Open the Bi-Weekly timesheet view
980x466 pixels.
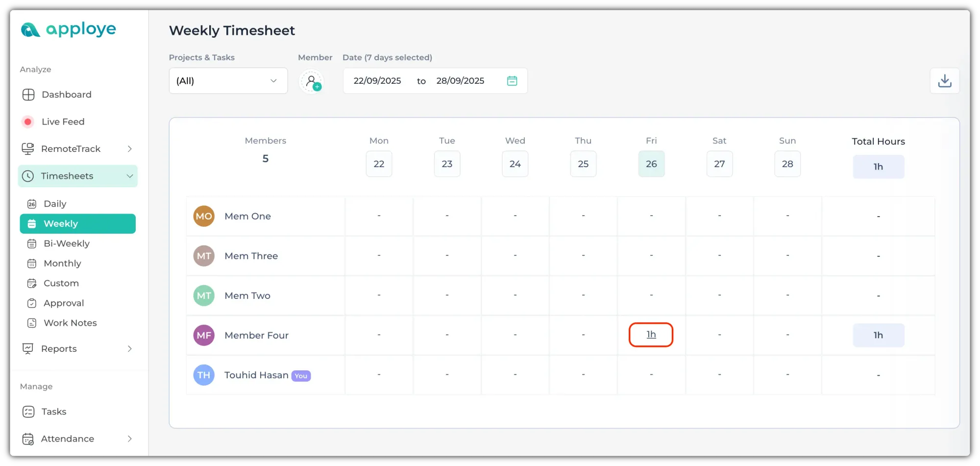66,244
